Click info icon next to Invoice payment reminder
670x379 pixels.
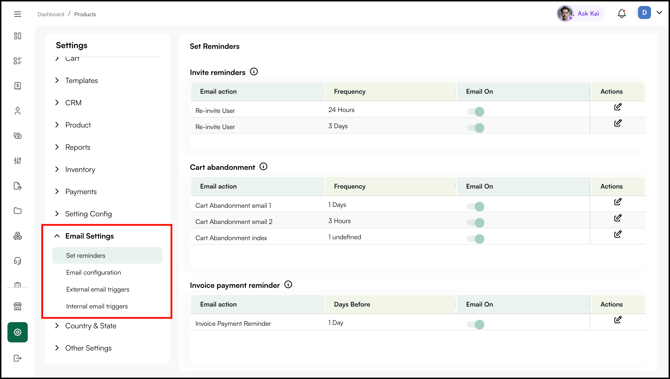(x=288, y=285)
